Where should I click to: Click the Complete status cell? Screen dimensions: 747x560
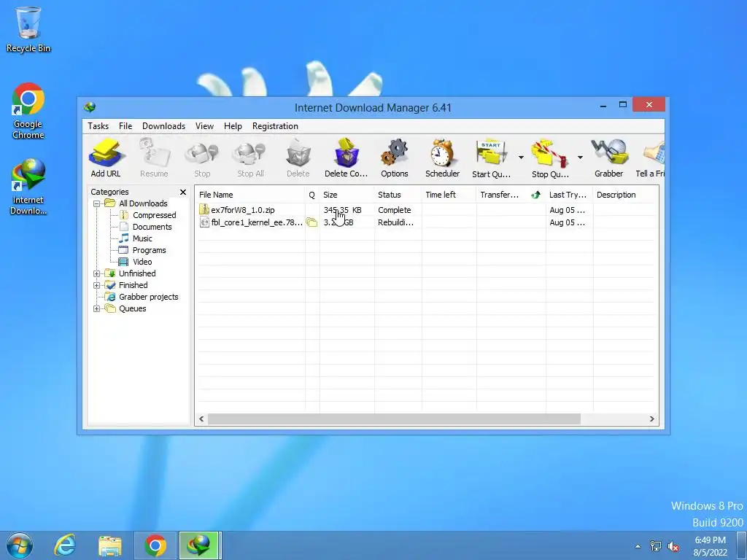point(395,210)
